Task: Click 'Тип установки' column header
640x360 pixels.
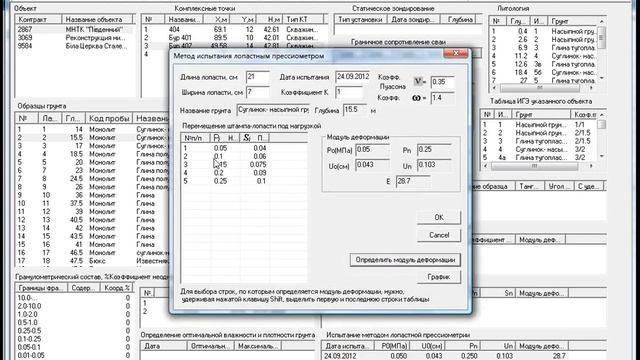Action: 360,19
